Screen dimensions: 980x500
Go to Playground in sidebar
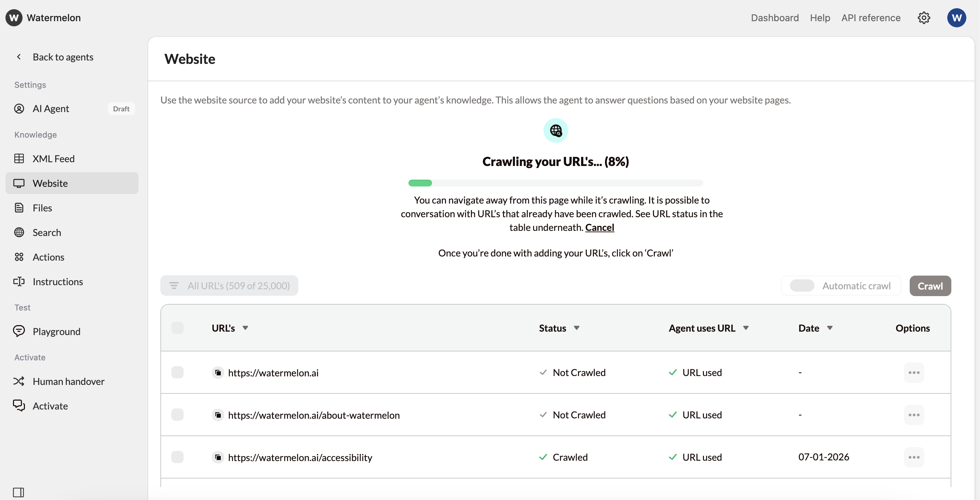pyautogui.click(x=56, y=331)
